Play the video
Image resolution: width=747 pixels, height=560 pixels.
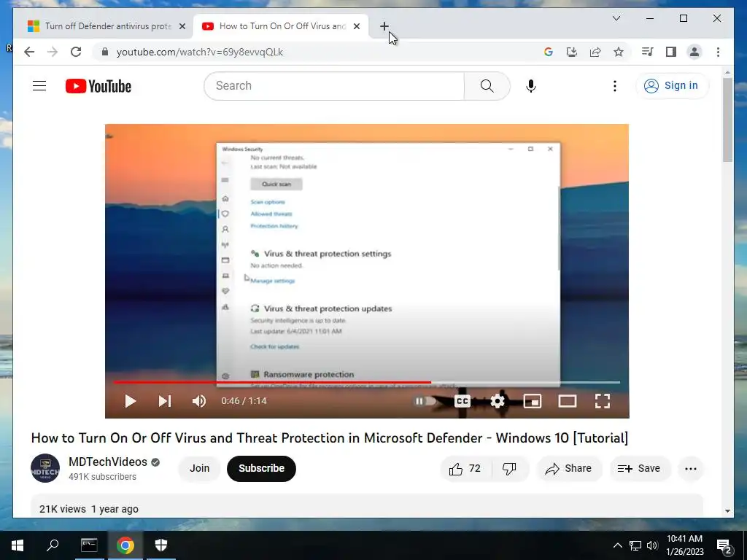(x=130, y=401)
